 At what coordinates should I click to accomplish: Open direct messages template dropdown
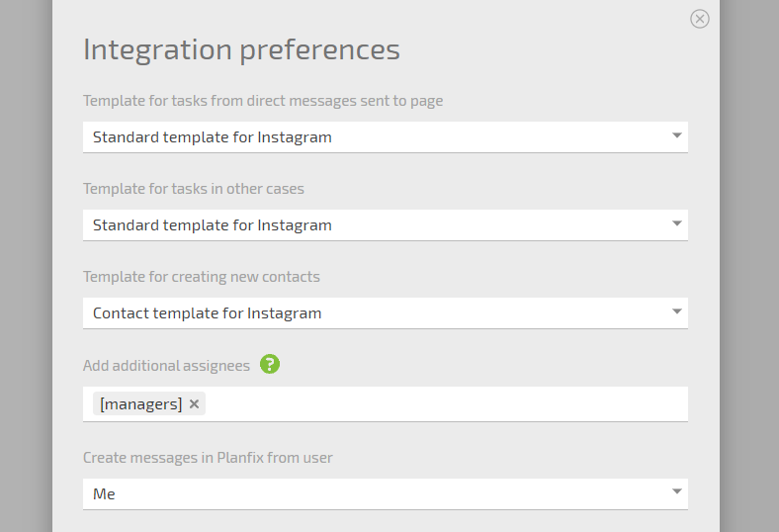point(386,137)
